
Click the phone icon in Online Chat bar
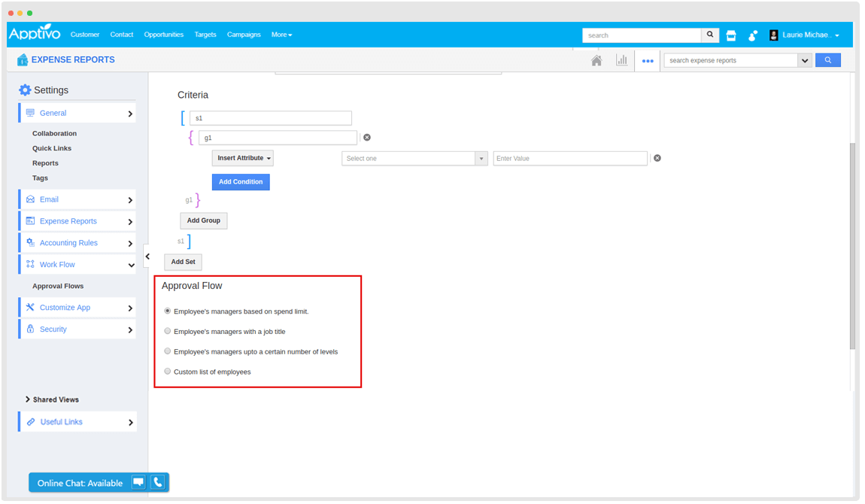(x=157, y=483)
